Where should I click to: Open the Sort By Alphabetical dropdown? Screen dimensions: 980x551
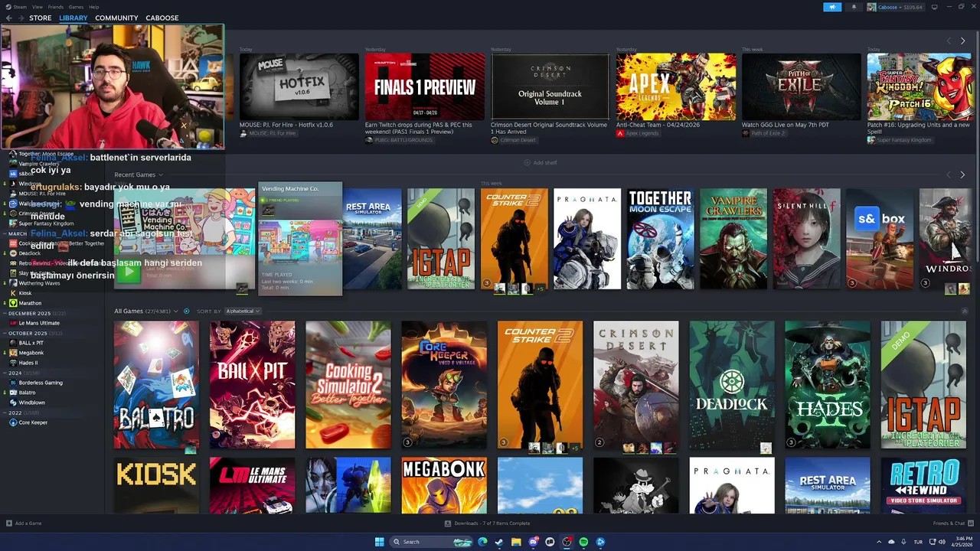click(243, 311)
